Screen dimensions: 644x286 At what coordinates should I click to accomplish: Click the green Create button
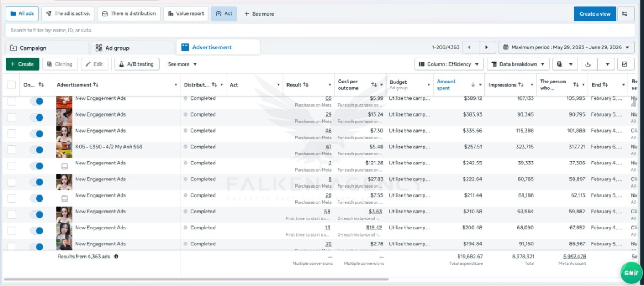[23, 64]
